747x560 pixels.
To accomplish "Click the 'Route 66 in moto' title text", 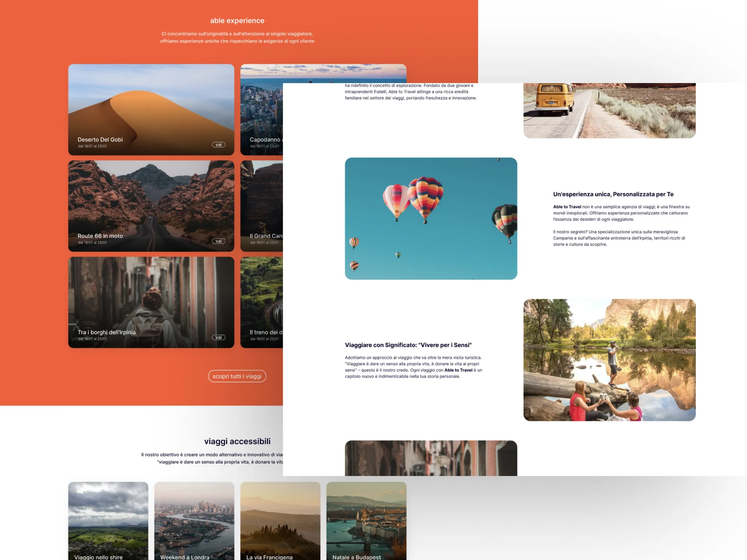I will pyautogui.click(x=100, y=236).
